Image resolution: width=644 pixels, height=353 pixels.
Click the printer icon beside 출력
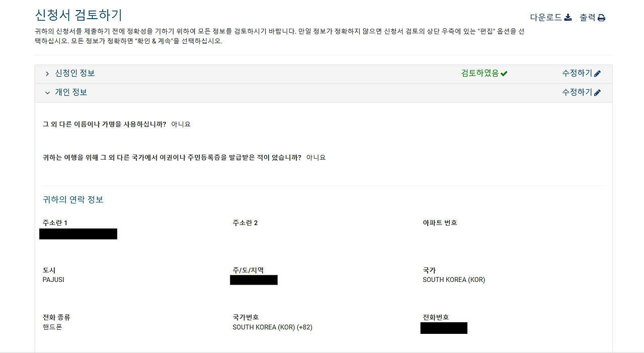click(x=602, y=17)
